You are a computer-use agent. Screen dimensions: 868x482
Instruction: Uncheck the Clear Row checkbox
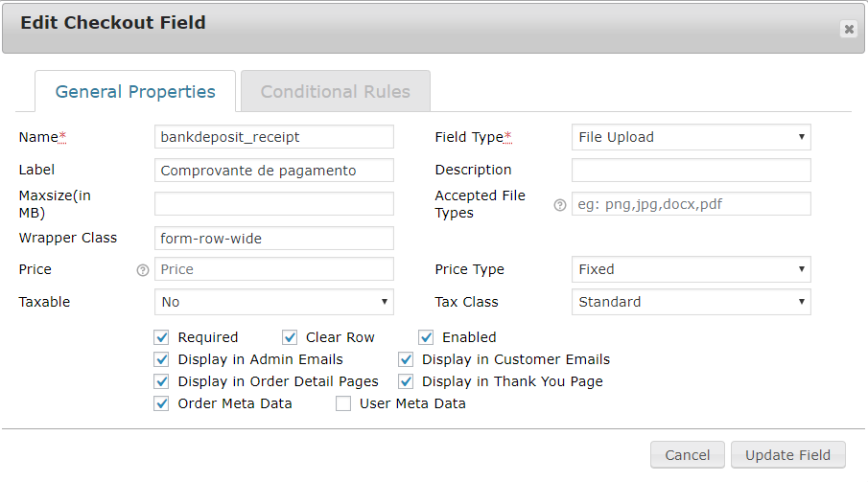(x=290, y=337)
